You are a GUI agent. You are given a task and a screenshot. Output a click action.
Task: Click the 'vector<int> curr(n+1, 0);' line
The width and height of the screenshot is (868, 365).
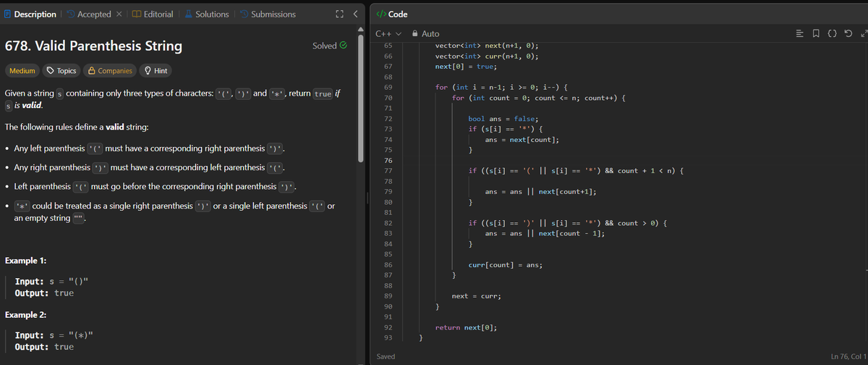pos(487,55)
